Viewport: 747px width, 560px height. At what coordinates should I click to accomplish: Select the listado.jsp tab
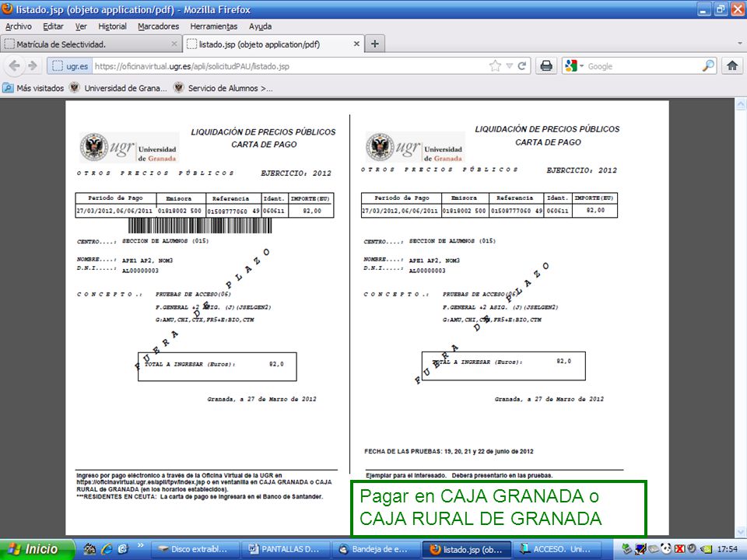[274, 44]
